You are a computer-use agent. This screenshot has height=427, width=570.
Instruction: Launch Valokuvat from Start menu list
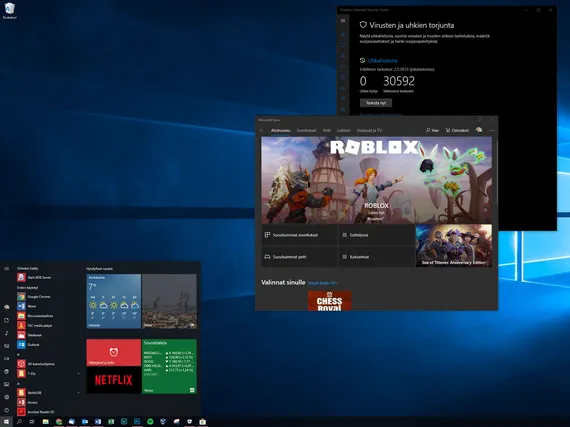[x=48, y=335]
